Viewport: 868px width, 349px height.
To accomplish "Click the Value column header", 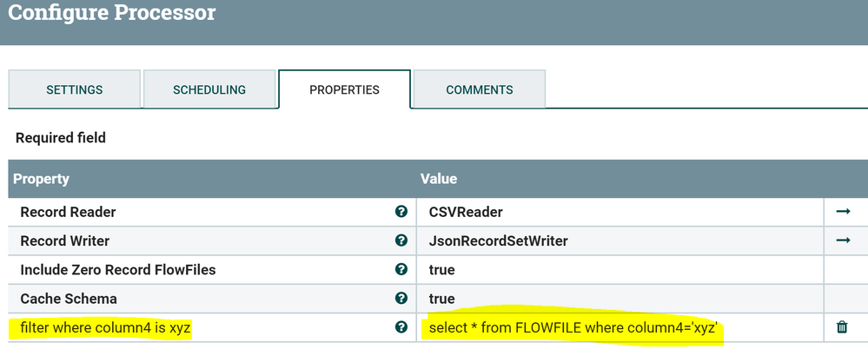I will pos(439,179).
